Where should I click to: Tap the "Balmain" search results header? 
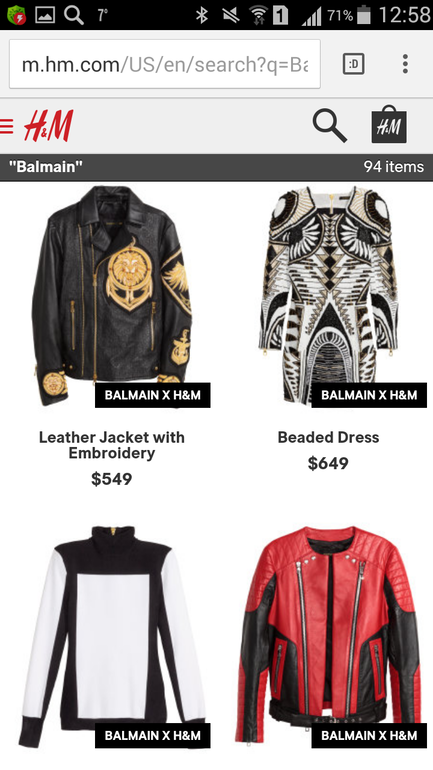coord(46,167)
